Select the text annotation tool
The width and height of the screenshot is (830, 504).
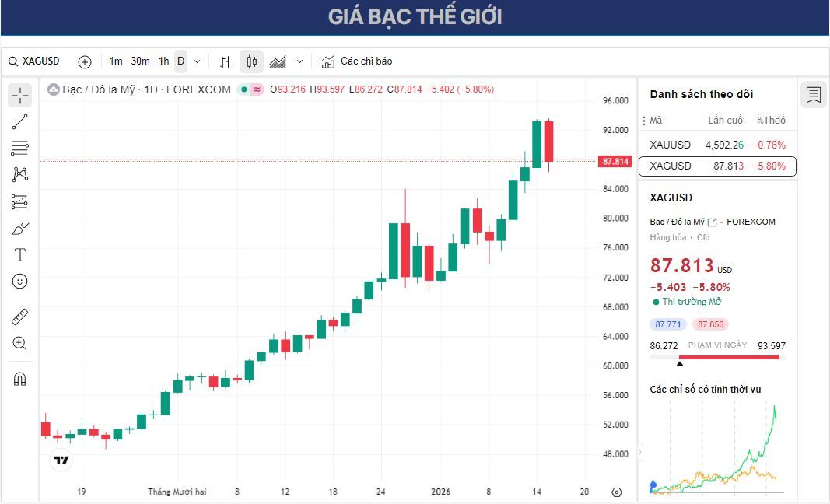(x=19, y=254)
